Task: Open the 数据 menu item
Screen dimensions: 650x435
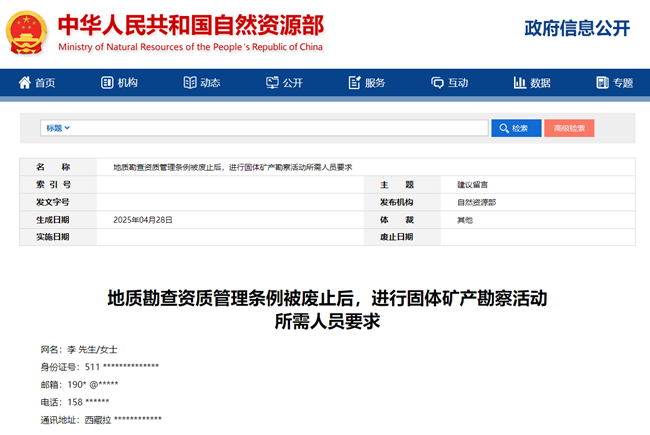Action: click(532, 83)
